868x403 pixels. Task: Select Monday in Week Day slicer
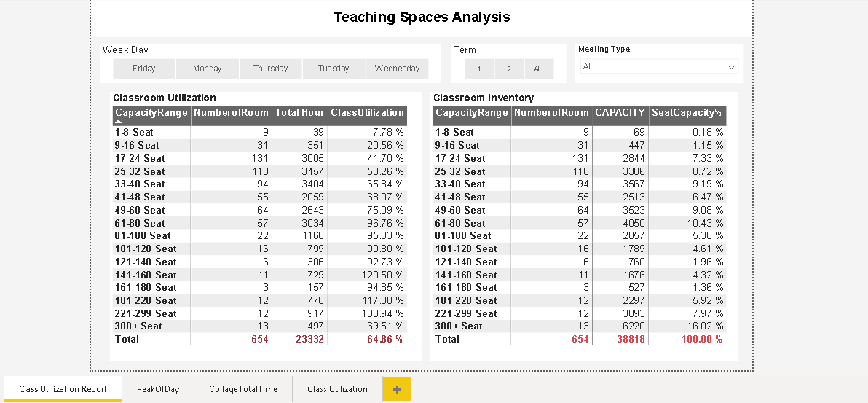(207, 69)
